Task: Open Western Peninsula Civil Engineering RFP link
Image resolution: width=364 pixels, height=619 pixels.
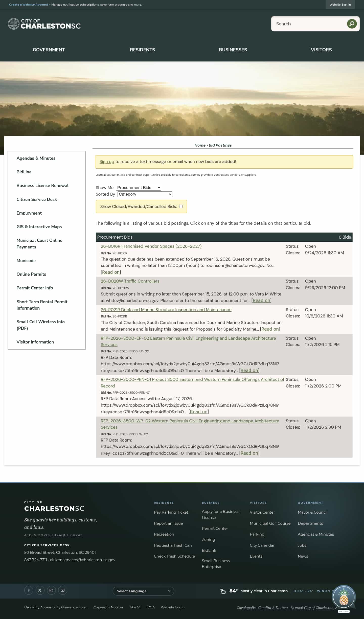Action: click(190, 424)
